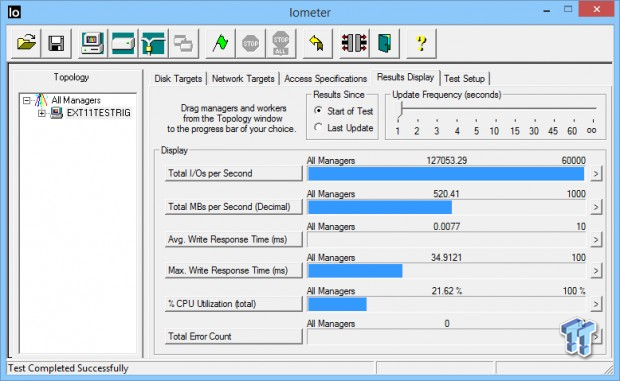Open the Test Setup tab

(464, 79)
